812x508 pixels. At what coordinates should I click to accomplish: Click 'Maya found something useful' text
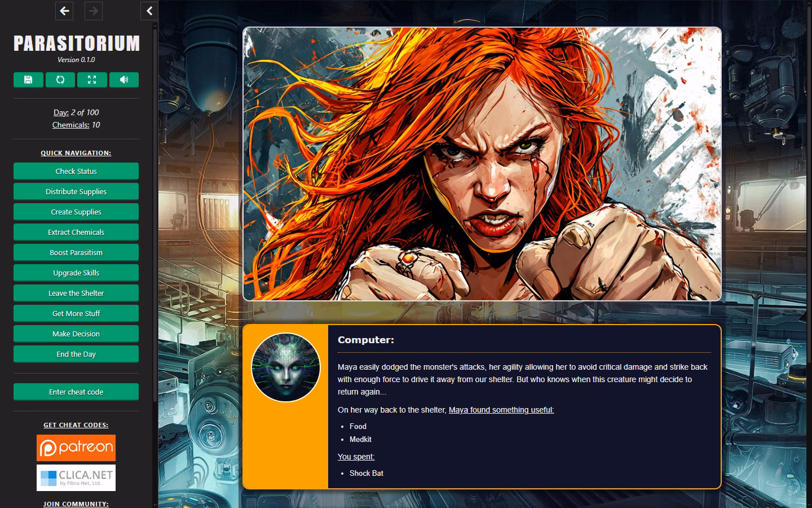point(501,410)
